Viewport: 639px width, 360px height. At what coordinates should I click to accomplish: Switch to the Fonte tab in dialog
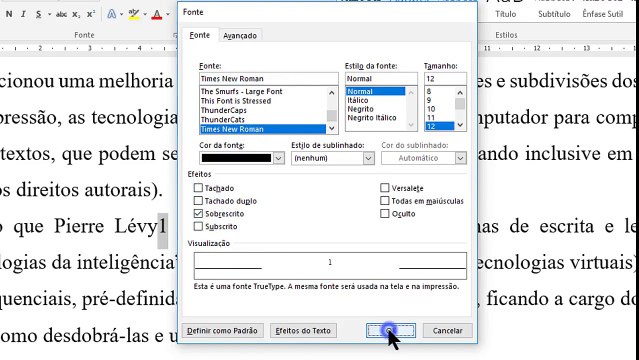pos(200,35)
